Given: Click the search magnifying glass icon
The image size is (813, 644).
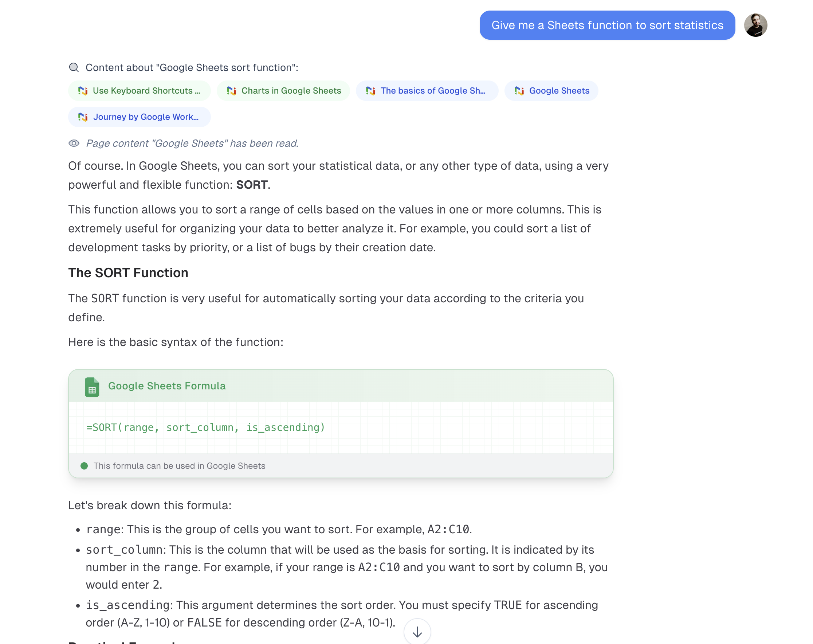Looking at the screenshot, I should (x=74, y=67).
